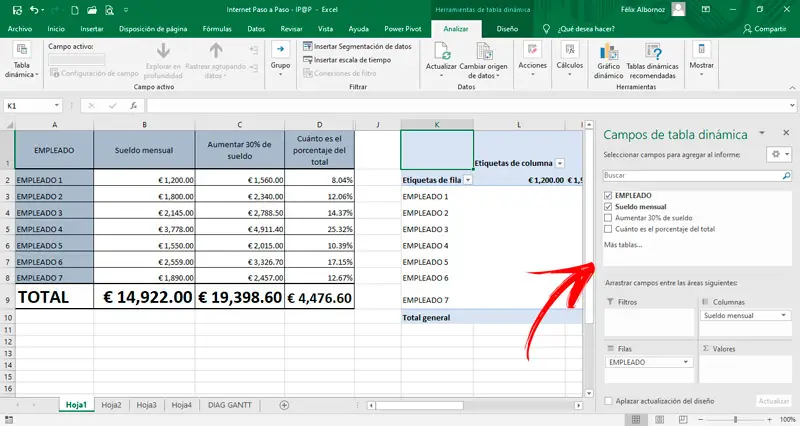
Task: Click the add new sheet plus icon
Action: (284, 405)
